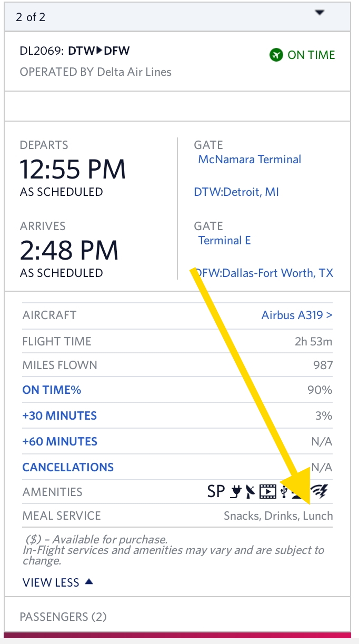Click the satellite dish amenity icon
359x644 pixels.
pos(250,492)
